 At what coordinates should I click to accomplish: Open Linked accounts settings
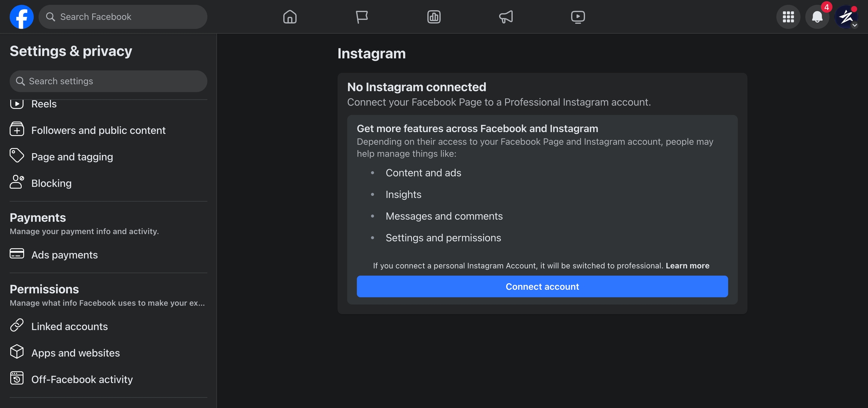point(69,326)
